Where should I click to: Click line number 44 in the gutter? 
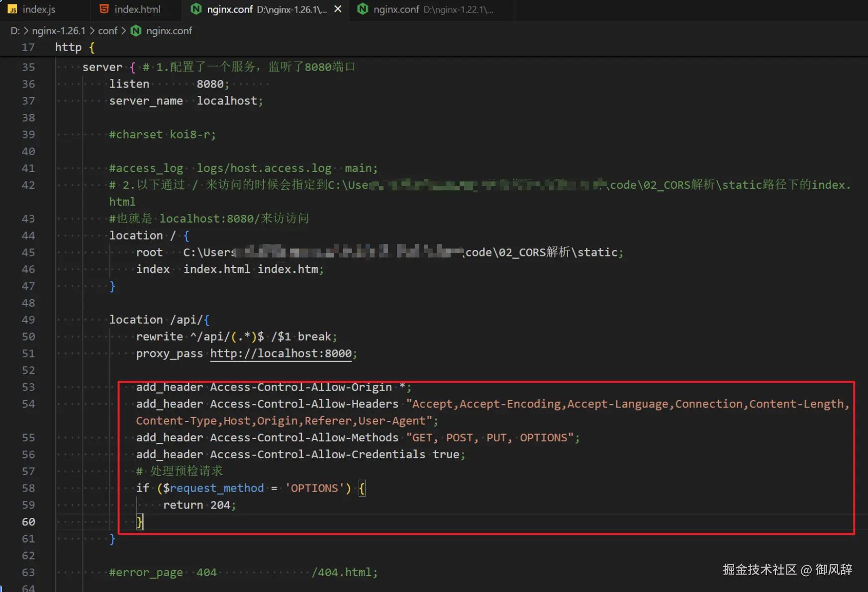pos(28,236)
